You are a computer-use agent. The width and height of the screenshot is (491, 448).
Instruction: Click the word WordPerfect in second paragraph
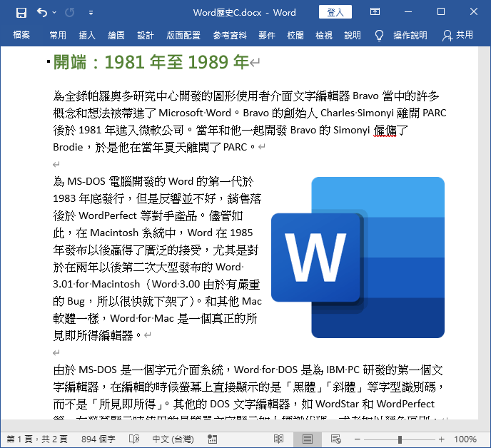point(108,215)
